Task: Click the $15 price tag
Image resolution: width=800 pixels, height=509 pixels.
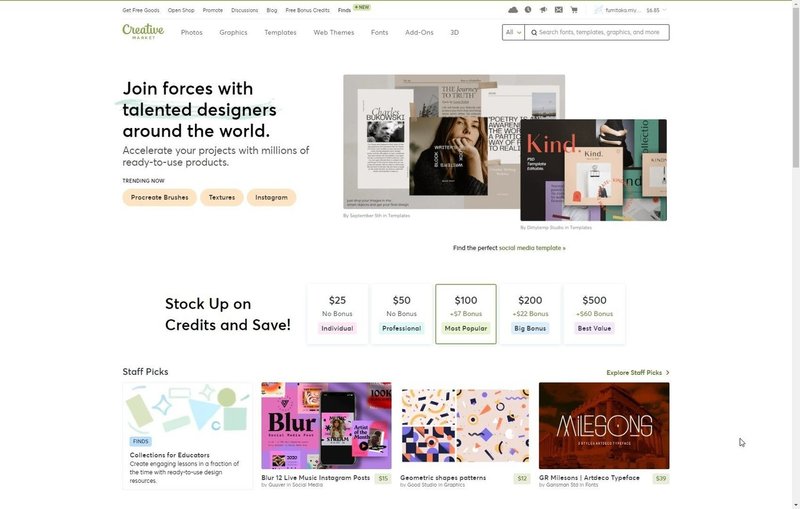Action: 383,478
